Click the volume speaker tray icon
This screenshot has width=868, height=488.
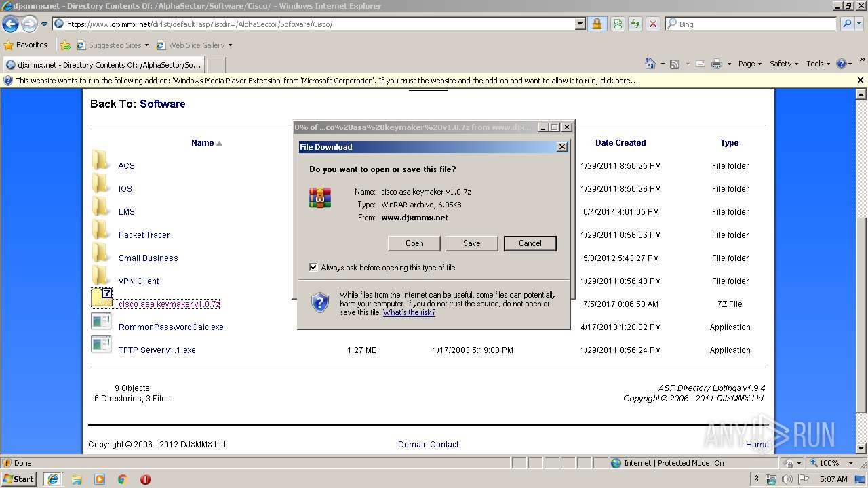[787, 479]
